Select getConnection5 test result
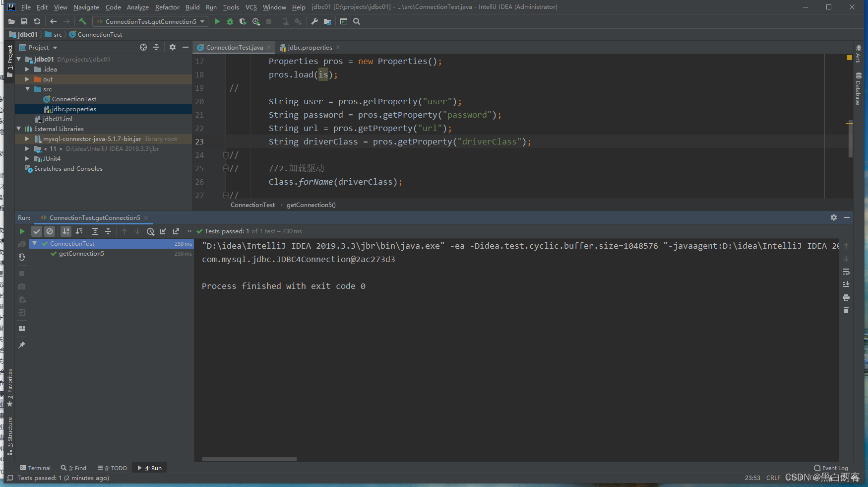The image size is (868, 487). 81,254
